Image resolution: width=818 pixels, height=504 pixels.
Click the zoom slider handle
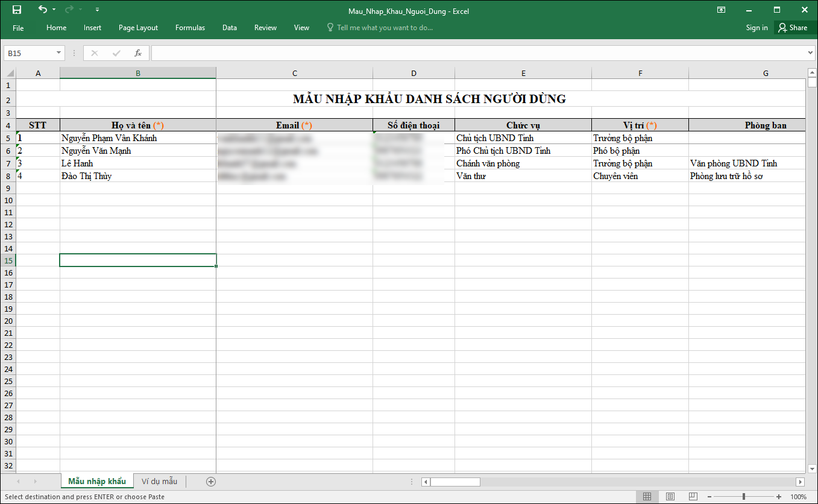coord(744,497)
